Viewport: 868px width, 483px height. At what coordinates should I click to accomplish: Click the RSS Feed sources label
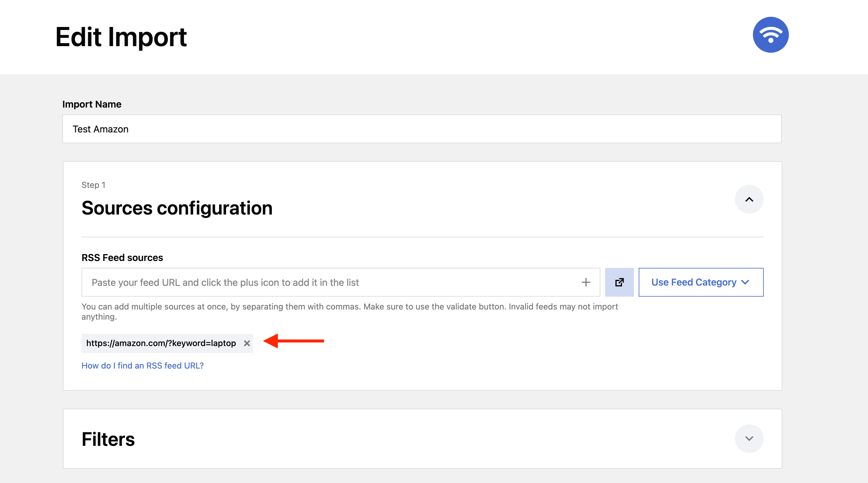122,258
